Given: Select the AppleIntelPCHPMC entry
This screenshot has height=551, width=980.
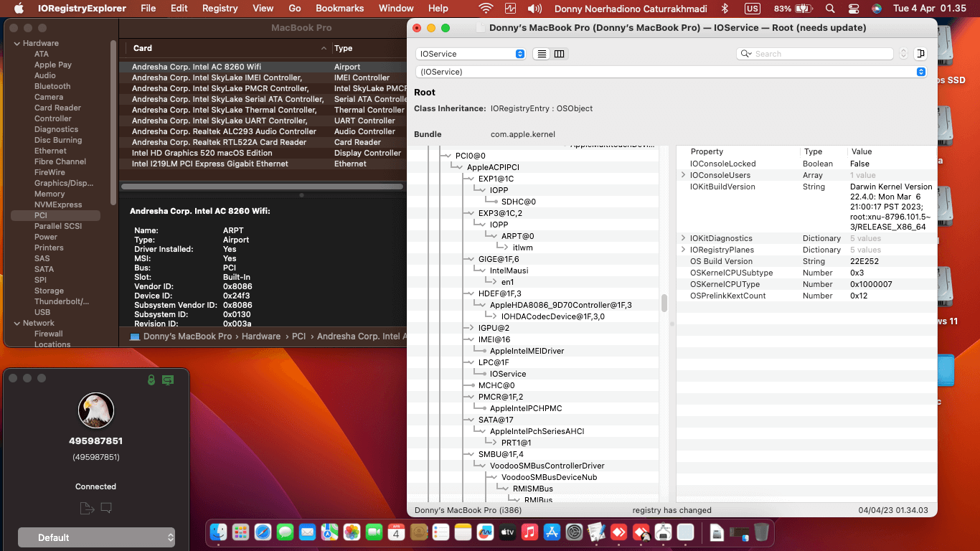Looking at the screenshot, I should (x=526, y=408).
